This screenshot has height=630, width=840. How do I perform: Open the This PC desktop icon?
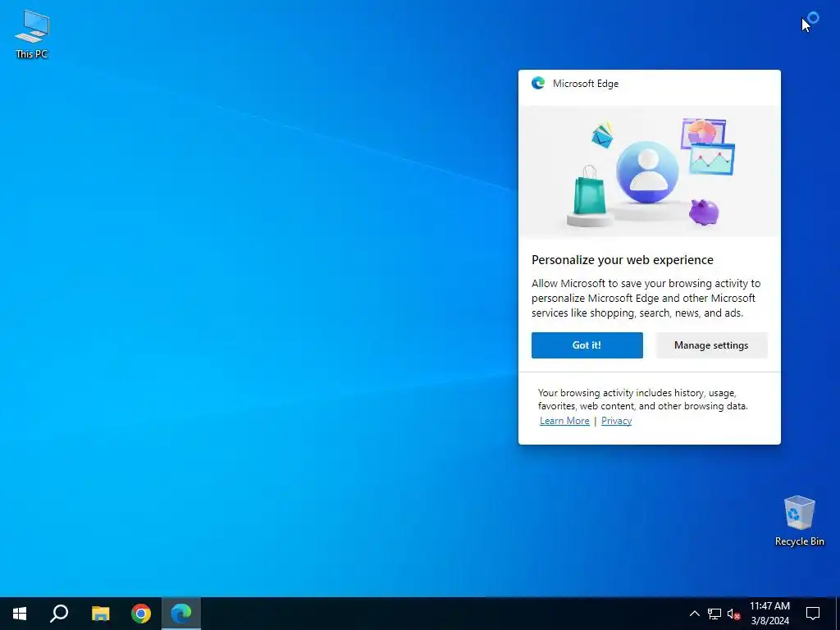coord(32,33)
